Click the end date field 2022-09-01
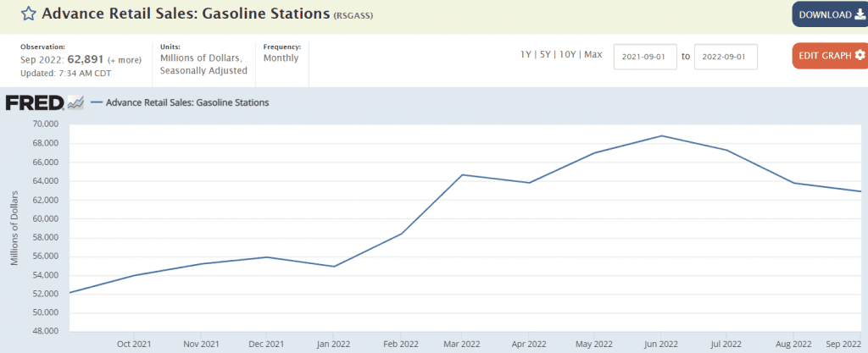 (726, 57)
